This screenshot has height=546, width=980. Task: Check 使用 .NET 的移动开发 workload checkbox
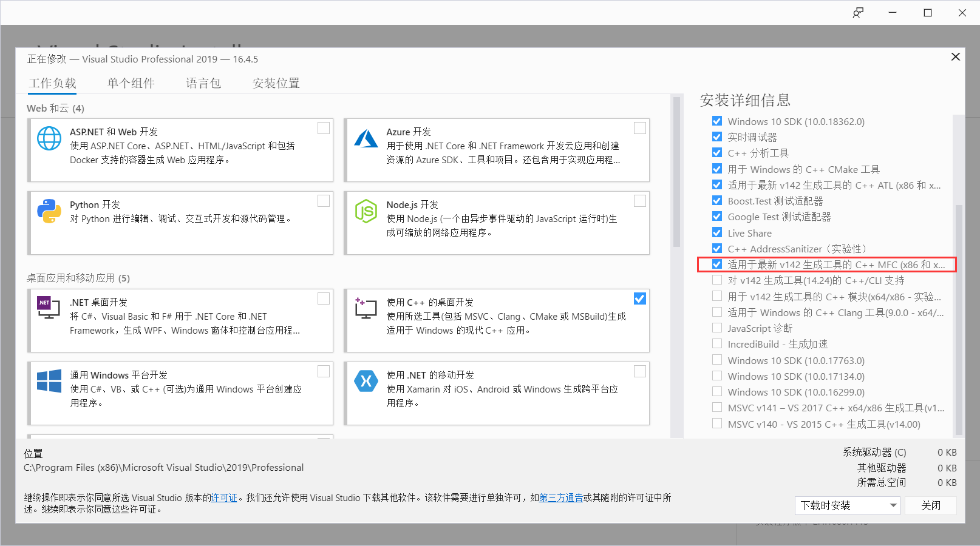(x=640, y=371)
